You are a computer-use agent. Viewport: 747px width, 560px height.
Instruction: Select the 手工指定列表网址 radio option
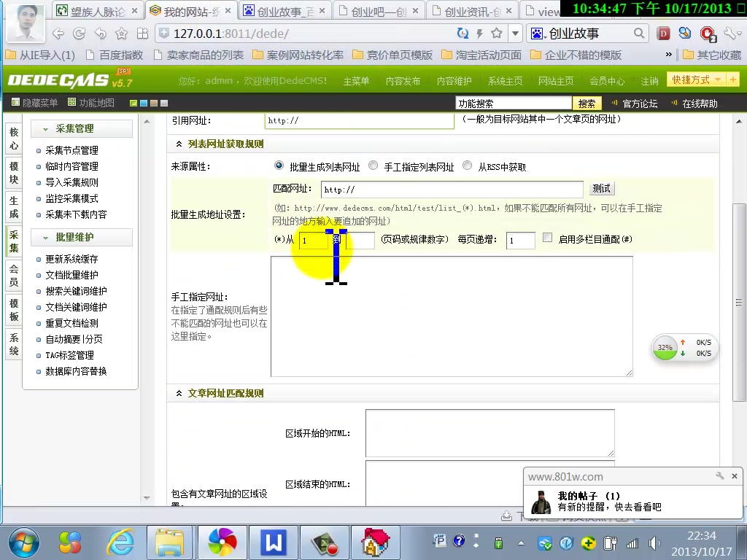[x=373, y=166]
